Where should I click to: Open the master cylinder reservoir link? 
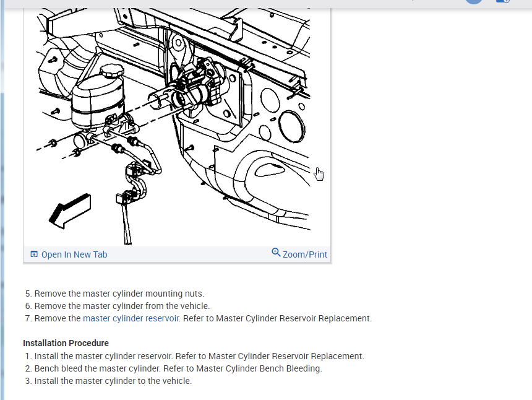131,318
